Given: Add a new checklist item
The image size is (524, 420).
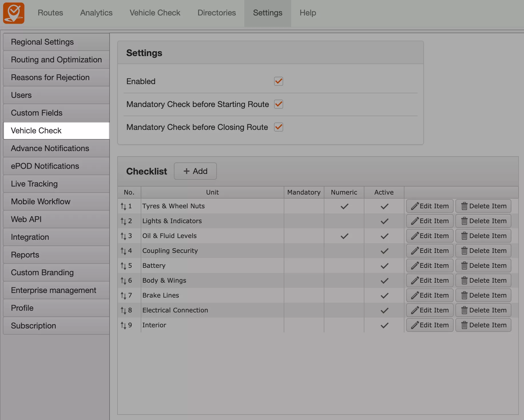Looking at the screenshot, I should 195,171.
